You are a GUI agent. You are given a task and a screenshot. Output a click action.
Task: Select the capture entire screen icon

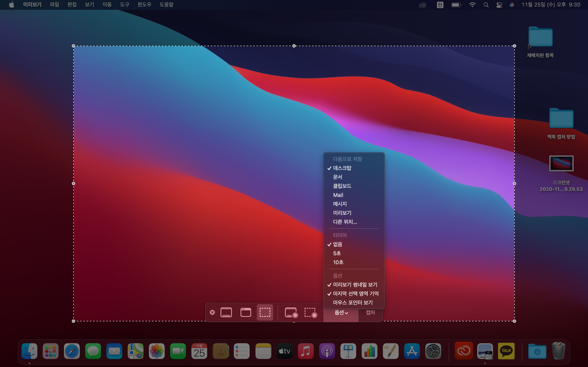[x=226, y=312]
